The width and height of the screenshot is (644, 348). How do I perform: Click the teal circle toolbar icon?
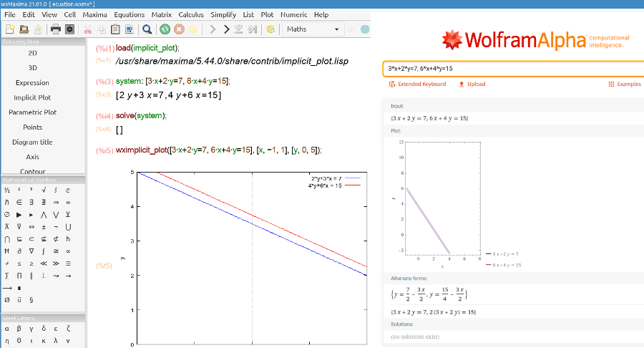pos(365,29)
